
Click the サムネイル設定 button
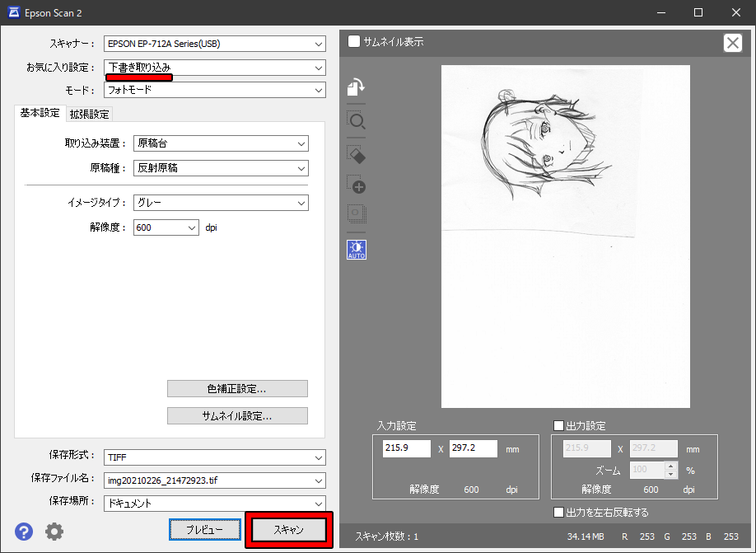(237, 415)
